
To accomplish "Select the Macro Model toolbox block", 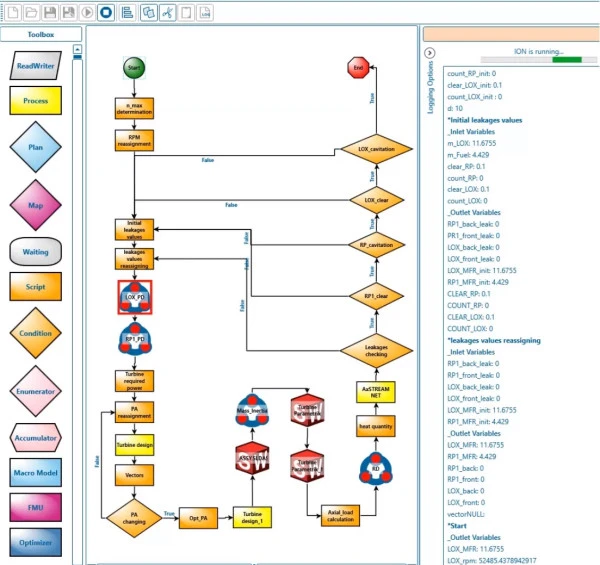I will point(36,473).
